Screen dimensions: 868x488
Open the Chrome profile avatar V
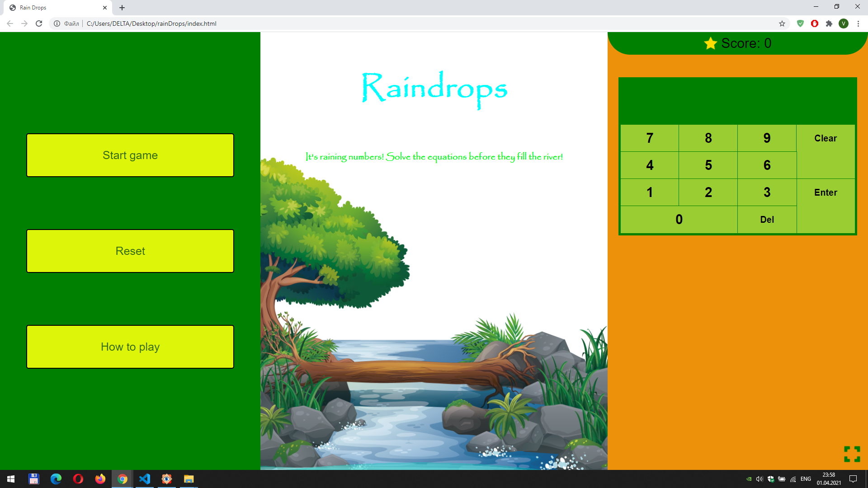click(844, 23)
